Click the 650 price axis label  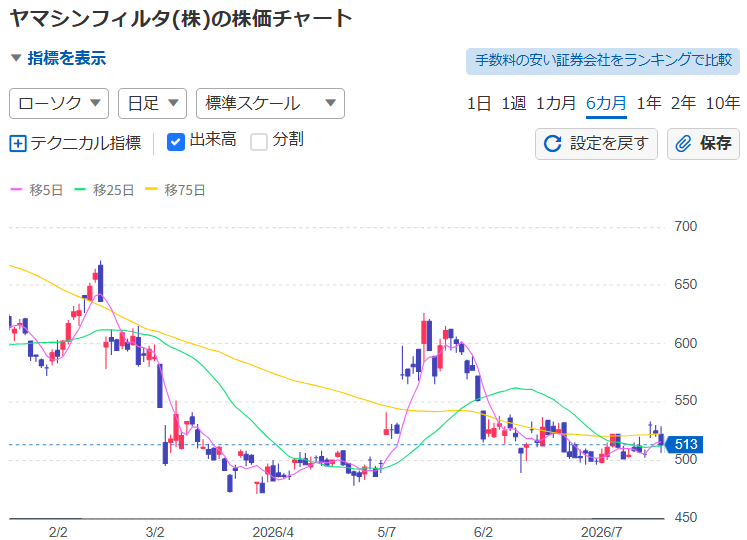coord(686,285)
